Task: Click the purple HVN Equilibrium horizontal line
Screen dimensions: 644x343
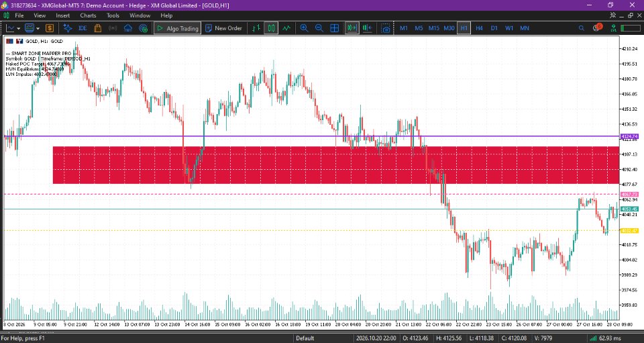Action: [x=311, y=136]
